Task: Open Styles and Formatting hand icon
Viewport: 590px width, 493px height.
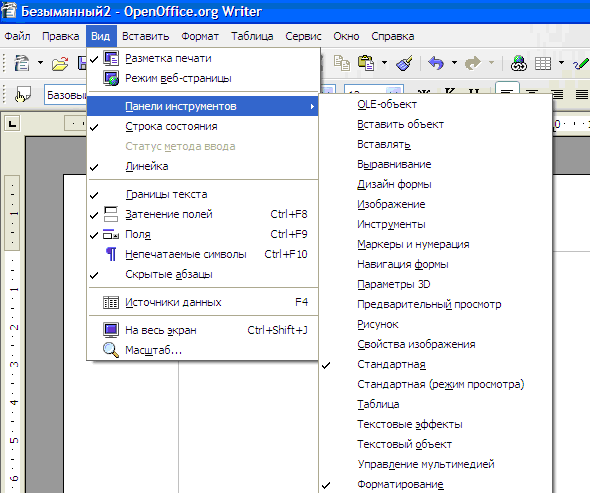Action: coord(23,94)
